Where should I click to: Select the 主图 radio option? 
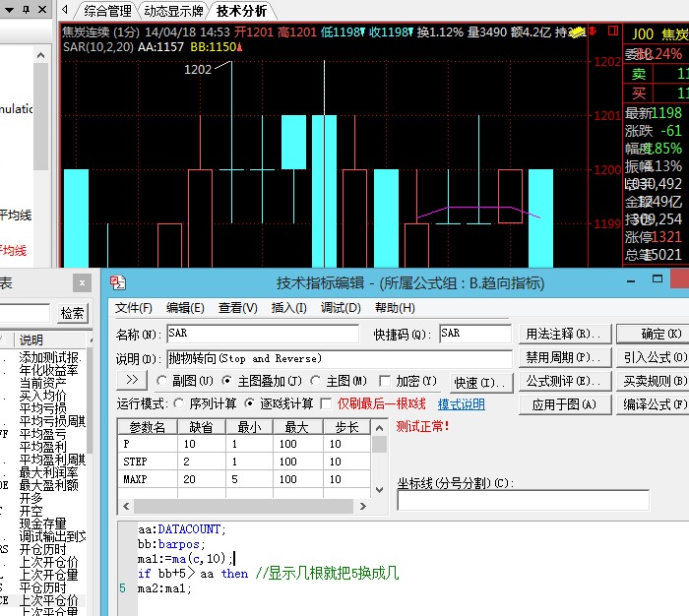[x=316, y=381]
